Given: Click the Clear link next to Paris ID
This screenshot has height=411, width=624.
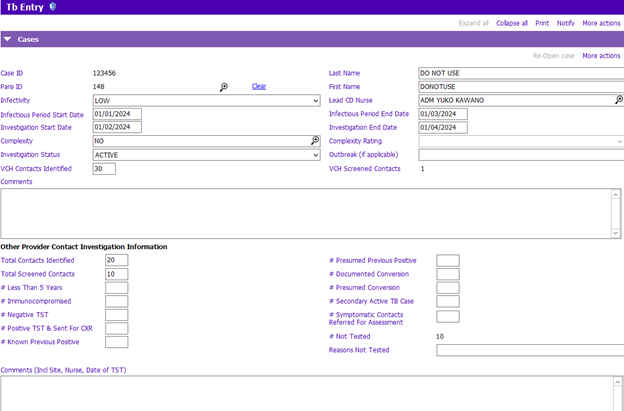Looking at the screenshot, I should coord(259,86).
